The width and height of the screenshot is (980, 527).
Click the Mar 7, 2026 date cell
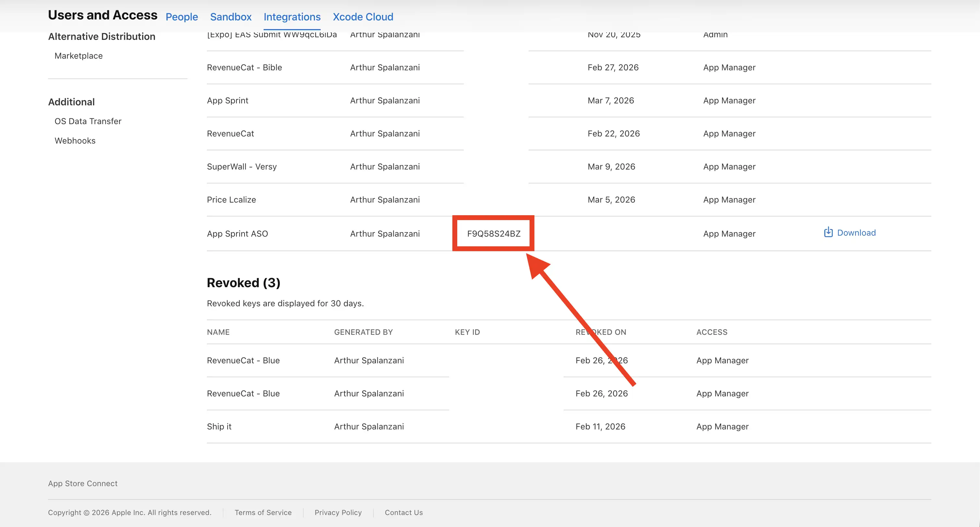pos(611,101)
